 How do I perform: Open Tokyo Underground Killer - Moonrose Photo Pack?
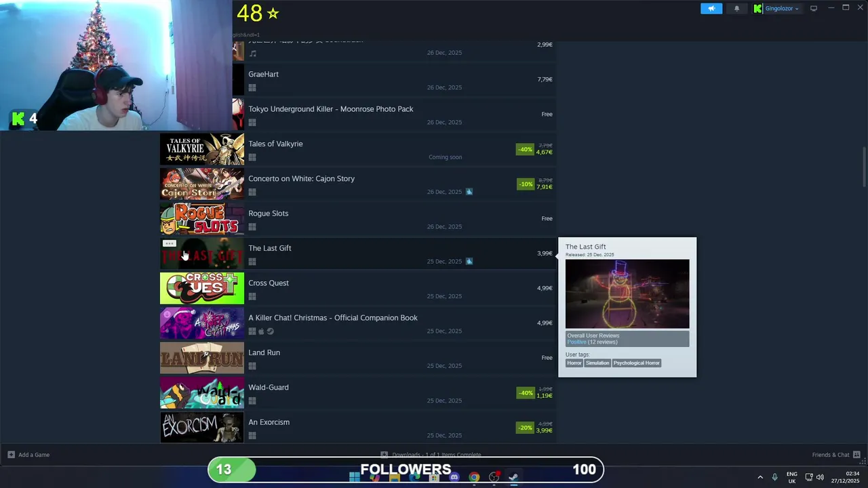click(330, 109)
